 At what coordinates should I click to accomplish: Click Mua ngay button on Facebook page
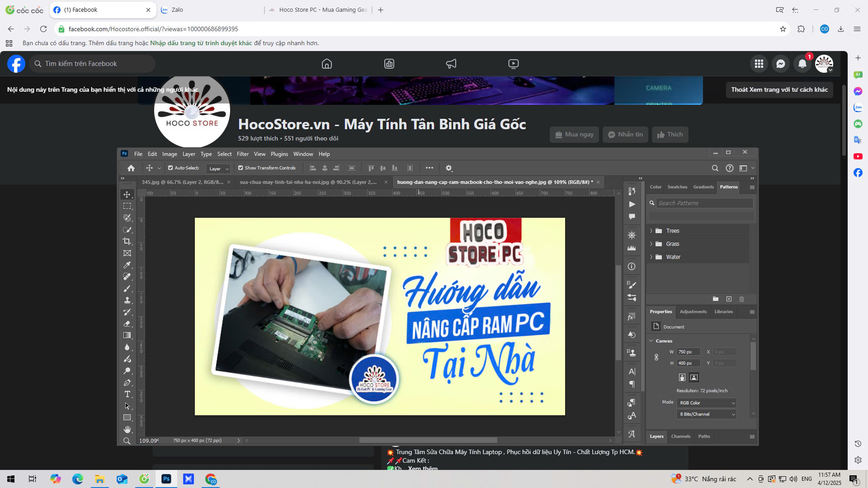coord(574,134)
